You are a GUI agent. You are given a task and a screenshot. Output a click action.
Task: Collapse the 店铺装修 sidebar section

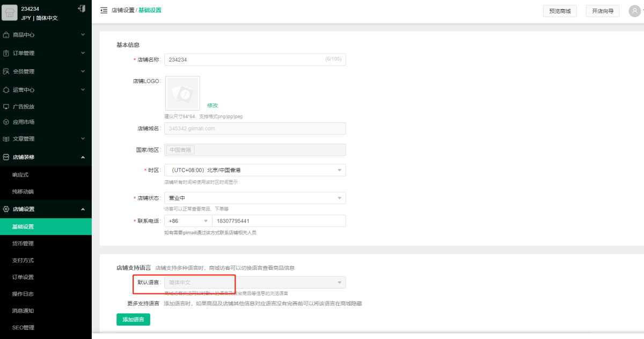click(x=46, y=157)
